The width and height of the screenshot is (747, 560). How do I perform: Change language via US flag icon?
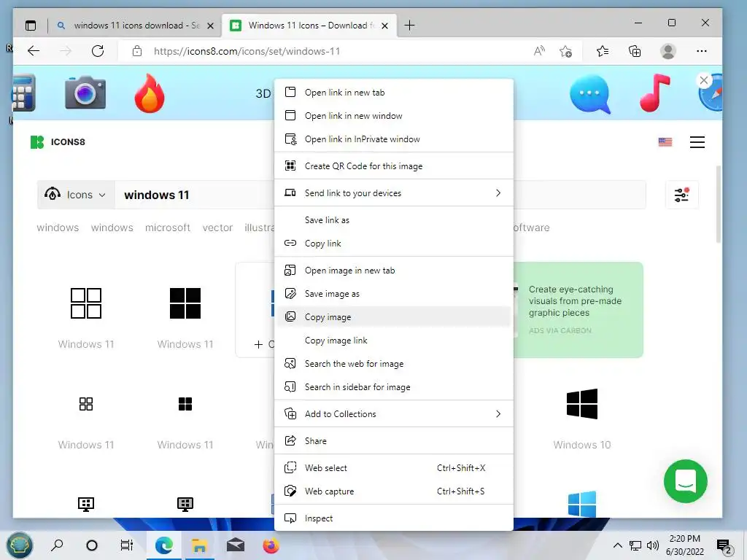[665, 142]
